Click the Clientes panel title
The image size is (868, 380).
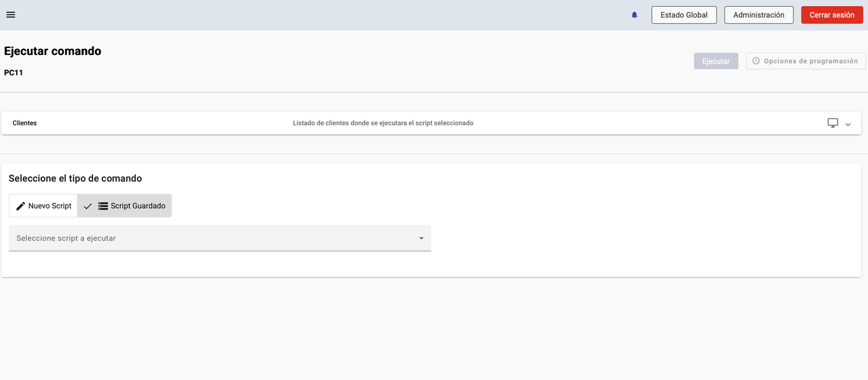click(24, 123)
